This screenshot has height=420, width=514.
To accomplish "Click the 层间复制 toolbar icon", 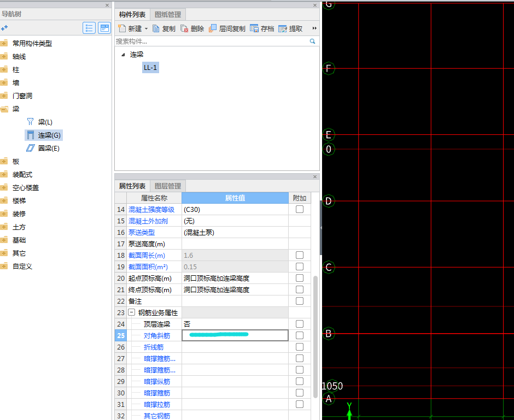I will 212,28.
